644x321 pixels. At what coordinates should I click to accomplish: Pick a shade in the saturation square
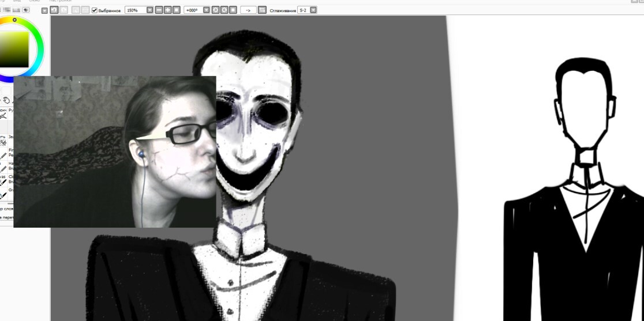pyautogui.click(x=14, y=49)
